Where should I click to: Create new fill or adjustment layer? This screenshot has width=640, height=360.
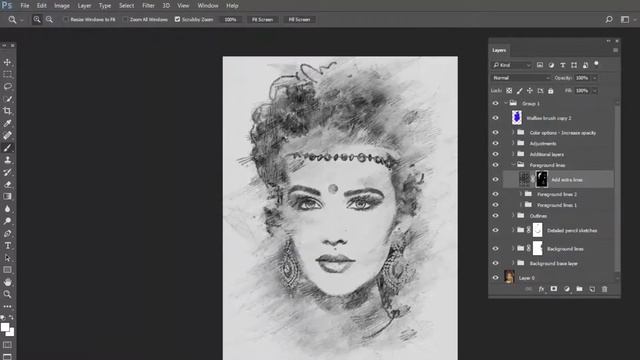click(x=567, y=289)
